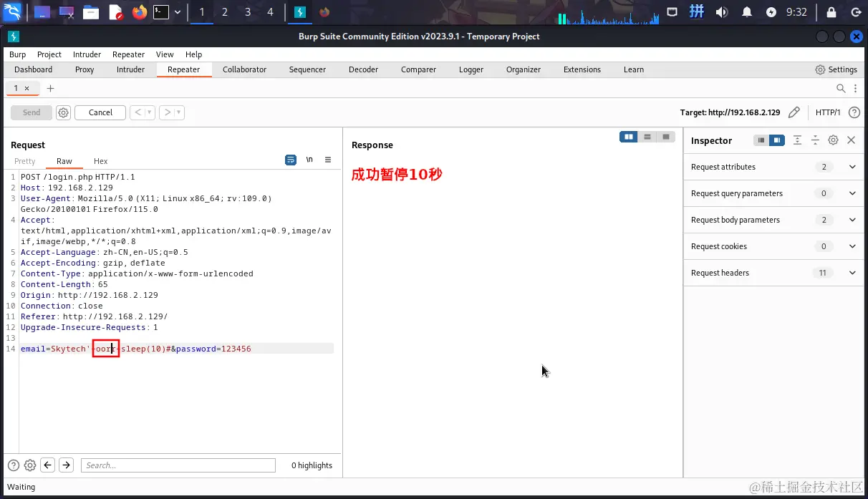Open the Kali applications menu
The image size is (868, 499).
(x=12, y=11)
